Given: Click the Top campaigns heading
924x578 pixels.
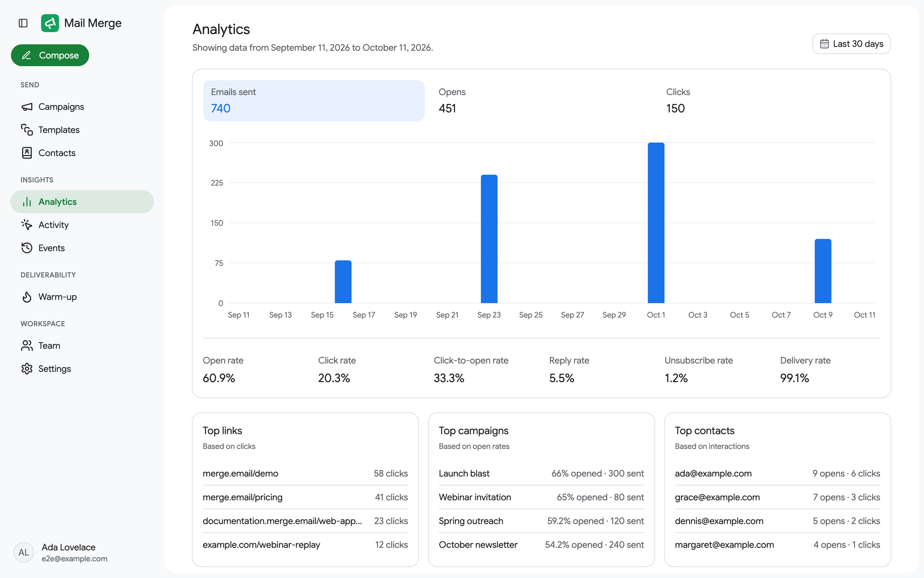Looking at the screenshot, I should coord(474,431).
